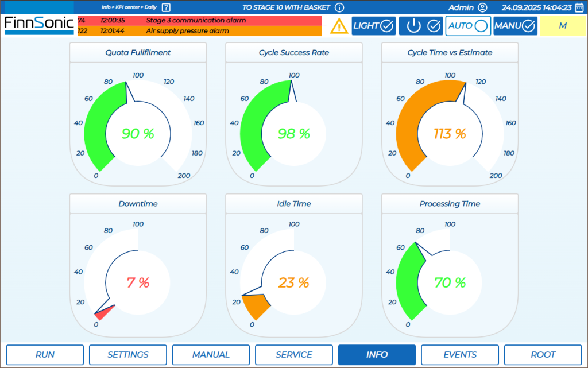
Task: Open the RUN tab
Action: (x=45, y=355)
